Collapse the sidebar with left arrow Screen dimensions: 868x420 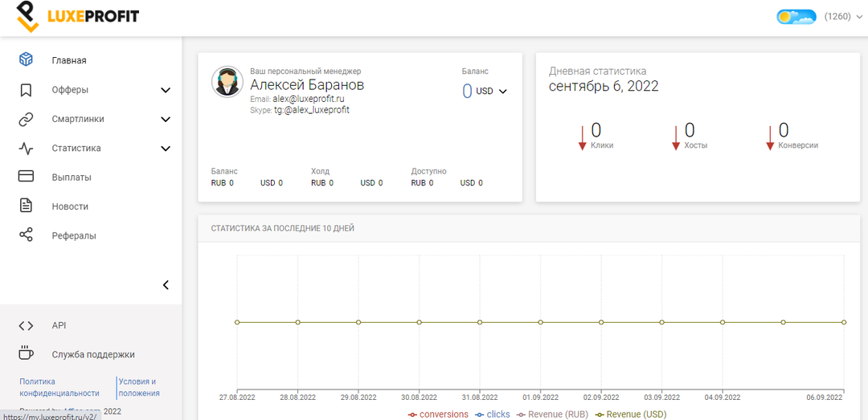[166, 285]
